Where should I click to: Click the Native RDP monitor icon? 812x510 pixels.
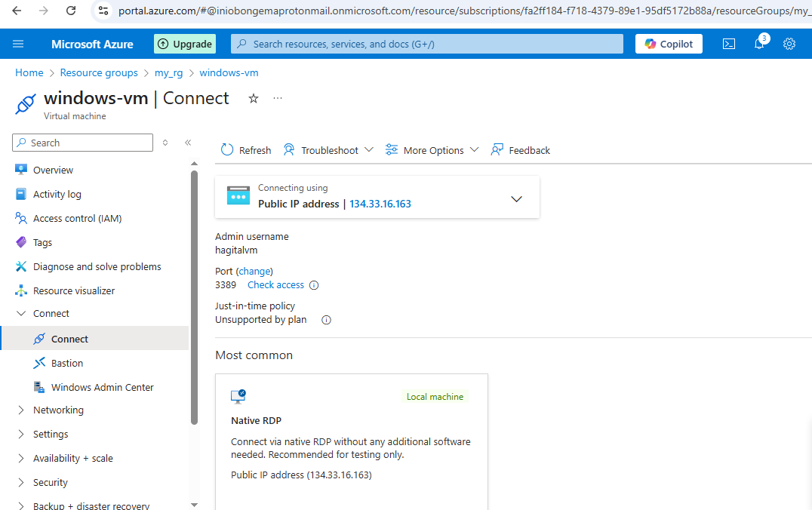(238, 397)
